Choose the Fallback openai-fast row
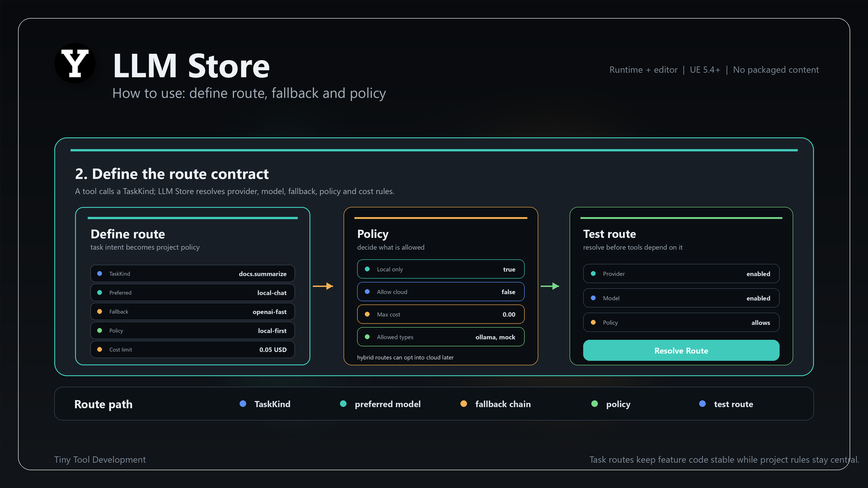 (193, 311)
